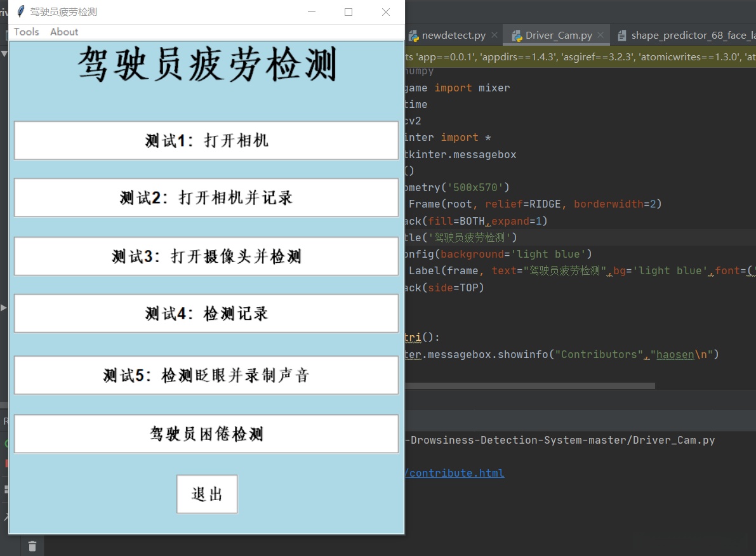
Task: Click the file icon on the shape_predictor tab
Action: 622,36
